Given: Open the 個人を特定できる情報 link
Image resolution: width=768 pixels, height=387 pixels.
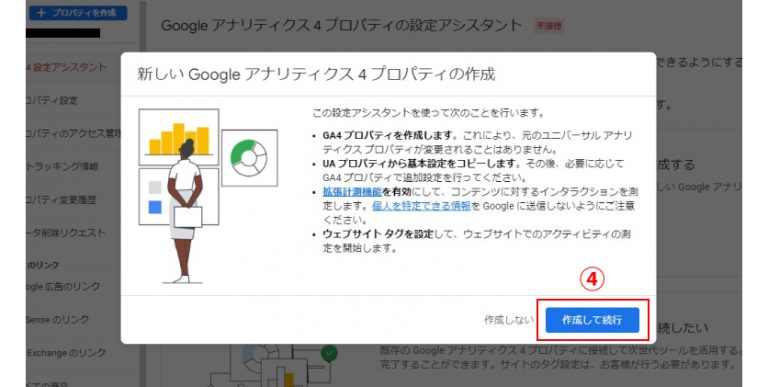Looking at the screenshot, I should pos(421,206).
